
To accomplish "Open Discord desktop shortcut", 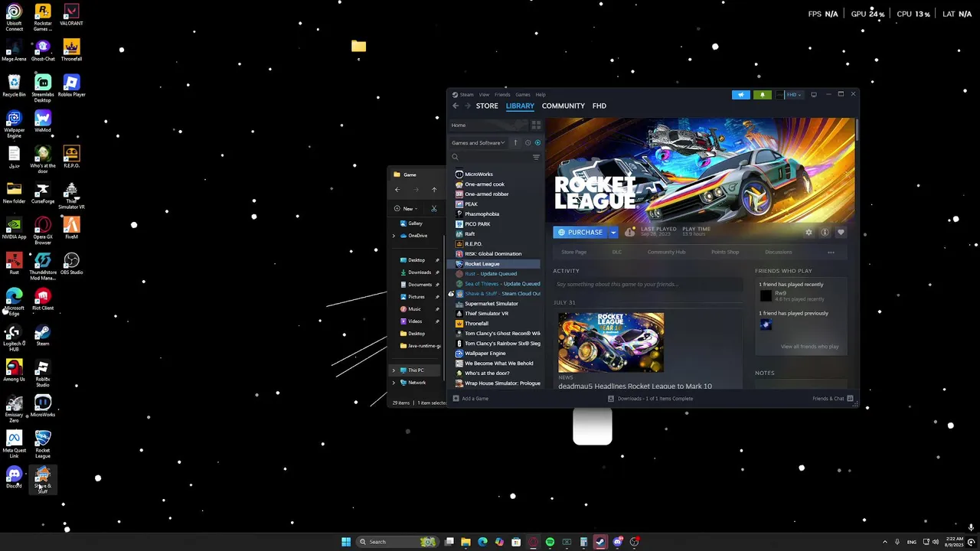I will click(x=14, y=478).
